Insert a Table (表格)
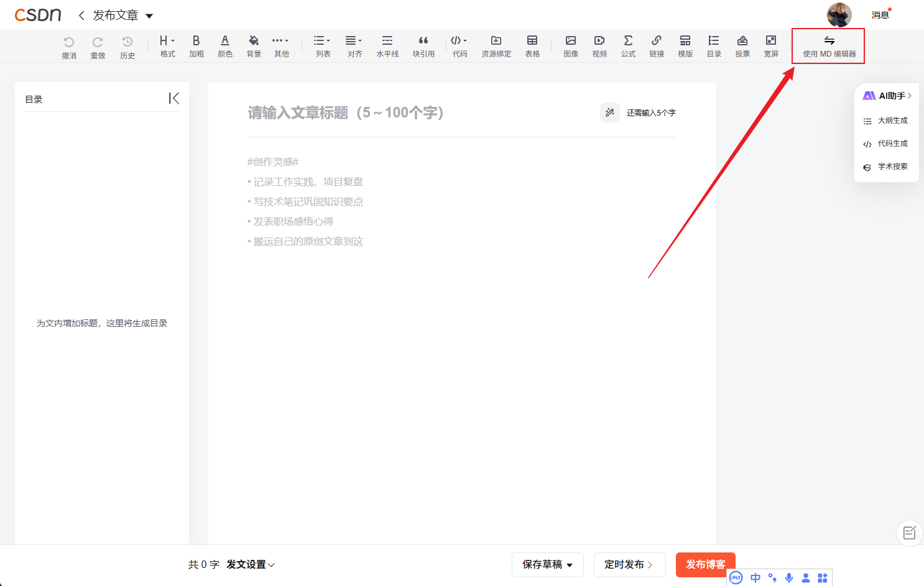 tap(532, 46)
